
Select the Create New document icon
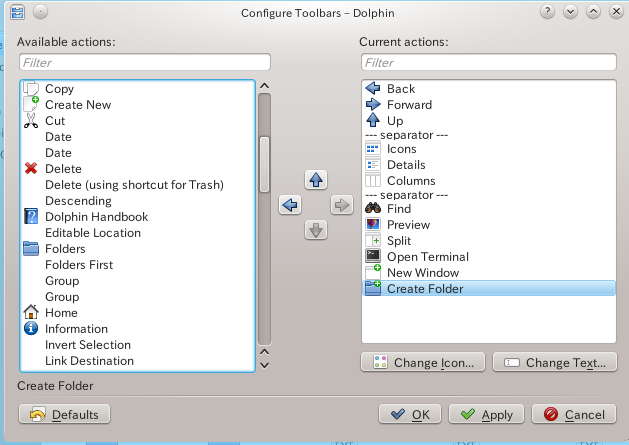(x=31, y=104)
